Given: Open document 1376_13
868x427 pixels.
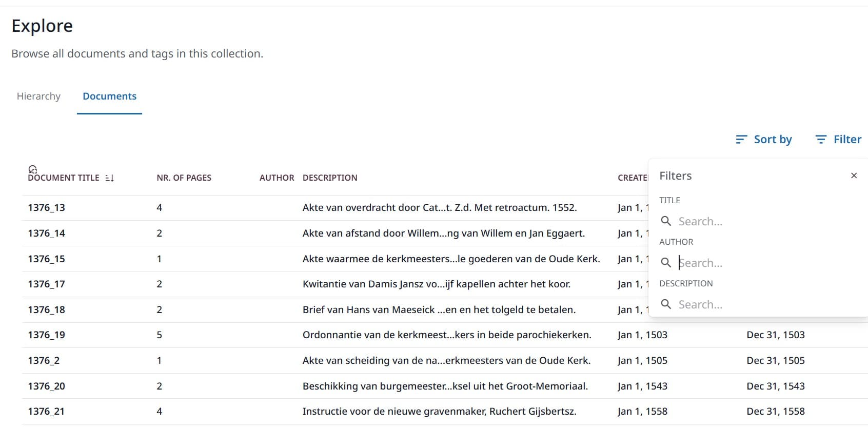Looking at the screenshot, I should 46,208.
